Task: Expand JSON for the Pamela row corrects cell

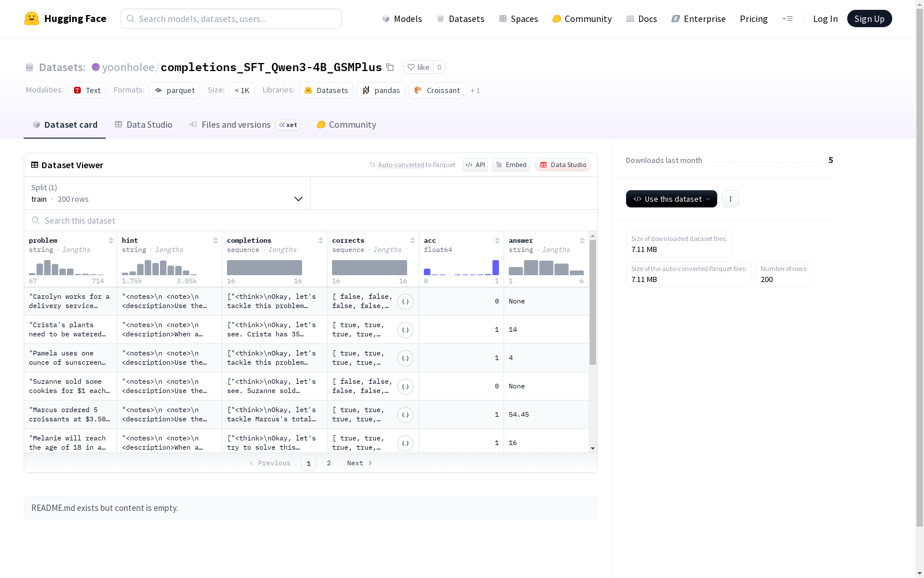Action: tap(405, 358)
